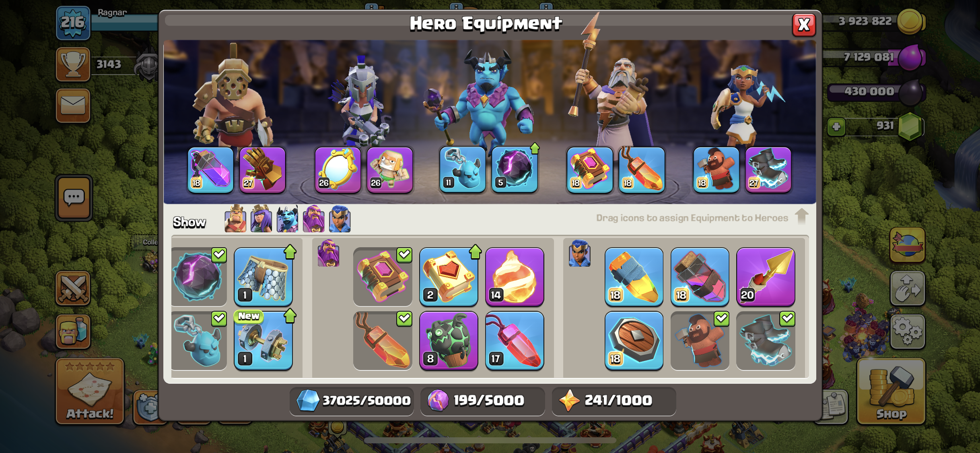This screenshot has height=453, width=980.
Task: Toggle Barbarian King filter in Show row
Action: [235, 219]
